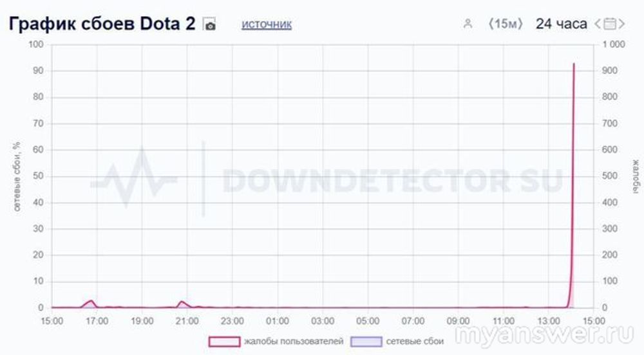The height and width of the screenshot is (355, 644).
Task: Open the calendar date picker icon
Action: [x=609, y=24]
